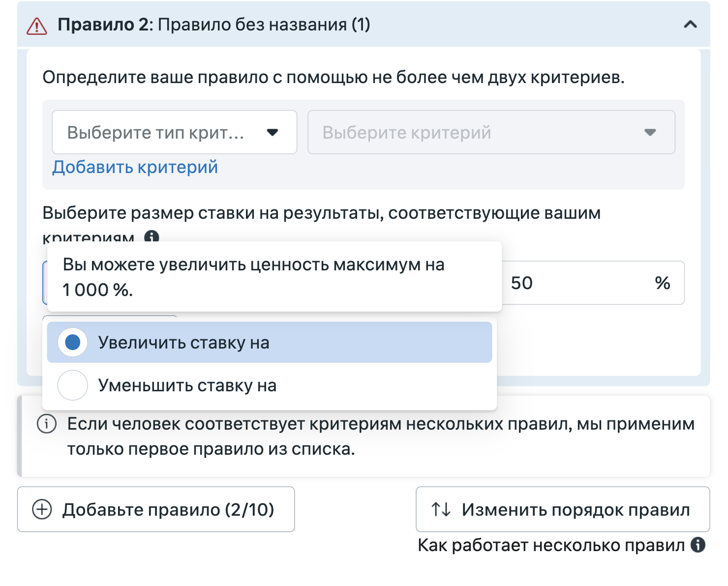Click the Добавить критерий link

coord(135,167)
